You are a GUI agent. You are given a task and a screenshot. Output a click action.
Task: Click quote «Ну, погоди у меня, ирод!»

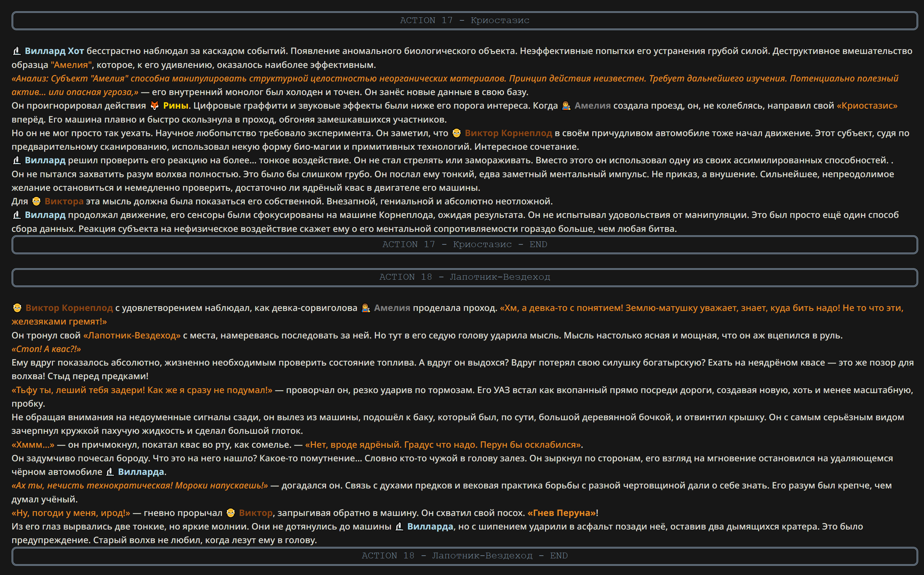(x=71, y=513)
